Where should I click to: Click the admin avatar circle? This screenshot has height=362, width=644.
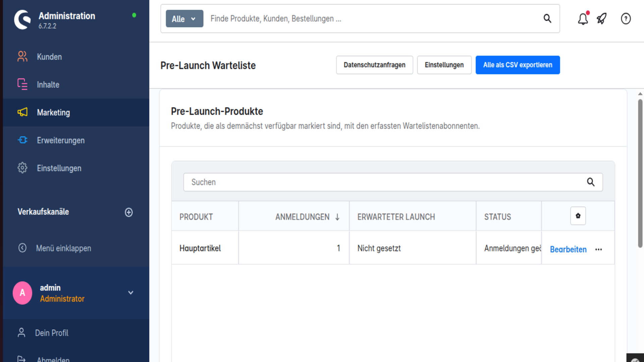22,293
